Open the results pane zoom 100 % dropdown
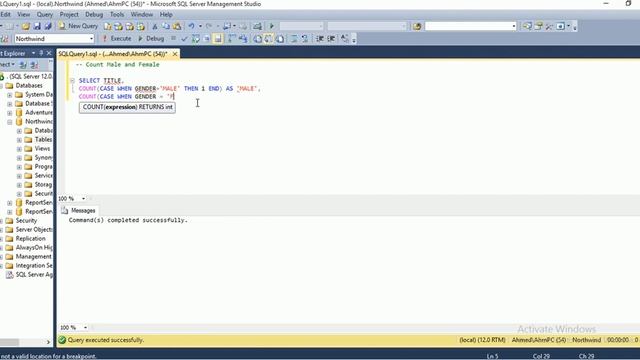 (x=85, y=327)
